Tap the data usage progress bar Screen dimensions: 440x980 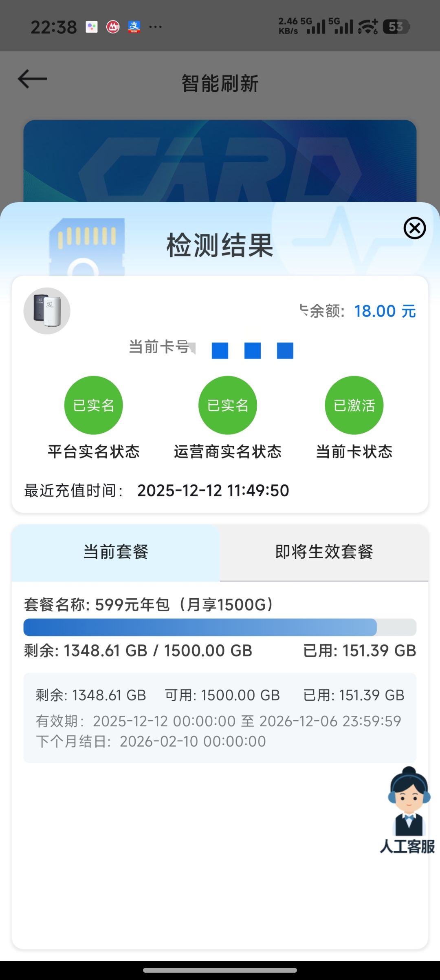(220, 627)
